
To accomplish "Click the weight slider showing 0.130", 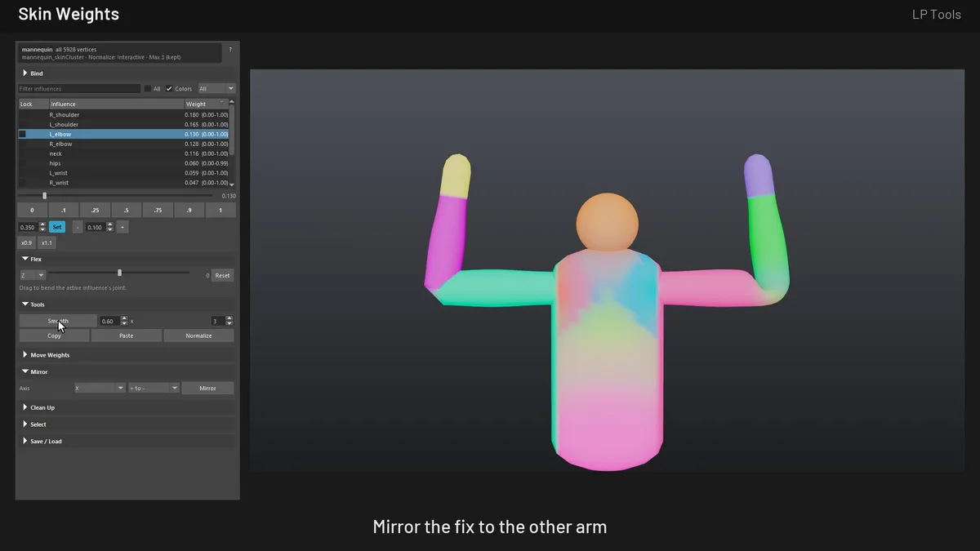I will pos(115,196).
